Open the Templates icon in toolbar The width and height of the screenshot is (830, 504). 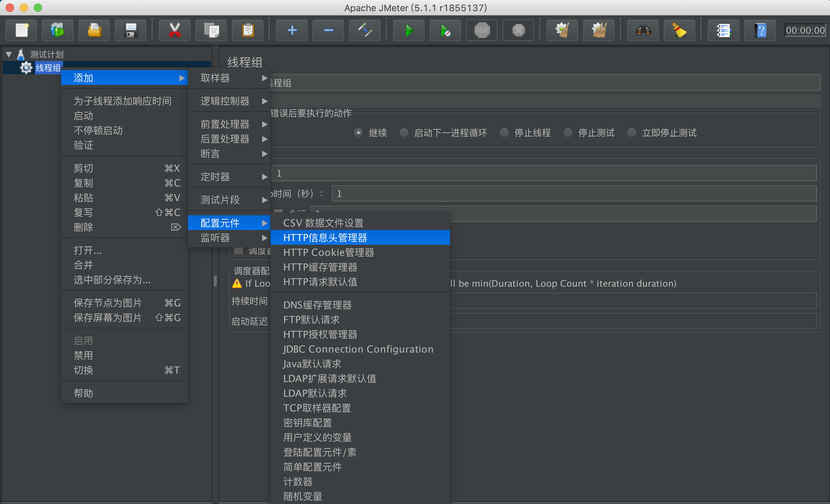(57, 30)
